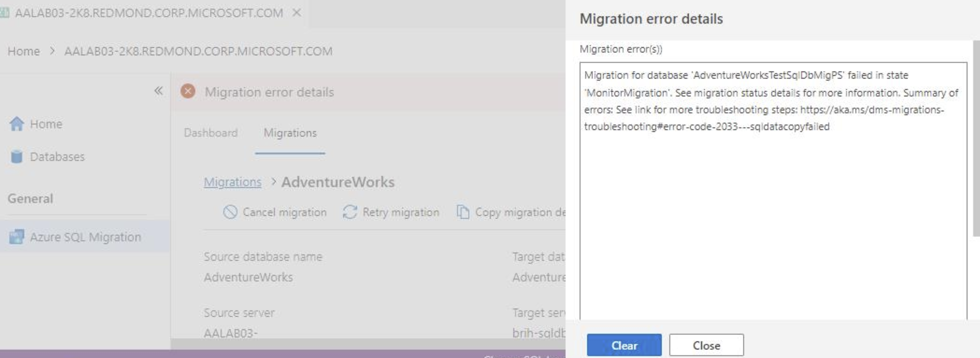Switch to the Dashboard tab
980x358 pixels.
pyautogui.click(x=211, y=133)
